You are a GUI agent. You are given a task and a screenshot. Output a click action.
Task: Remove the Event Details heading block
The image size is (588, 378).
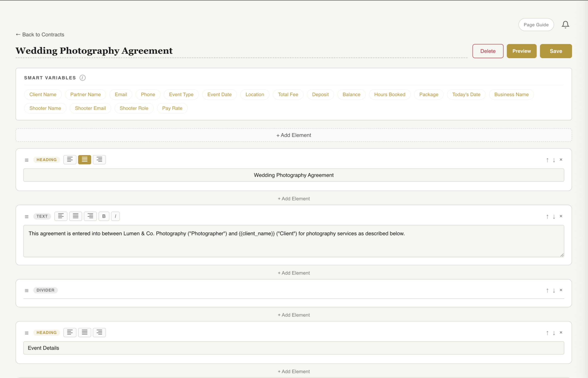[x=561, y=333]
